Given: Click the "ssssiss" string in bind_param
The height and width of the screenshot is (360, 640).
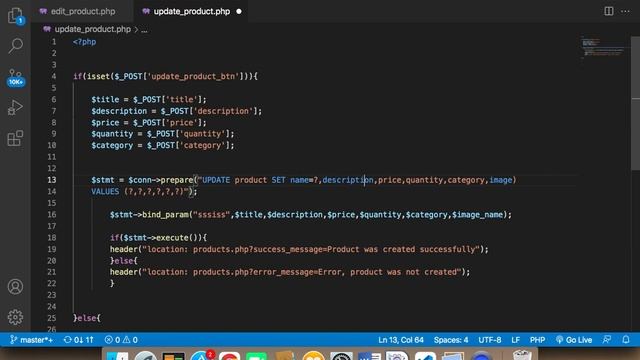Looking at the screenshot, I should click(x=211, y=215).
